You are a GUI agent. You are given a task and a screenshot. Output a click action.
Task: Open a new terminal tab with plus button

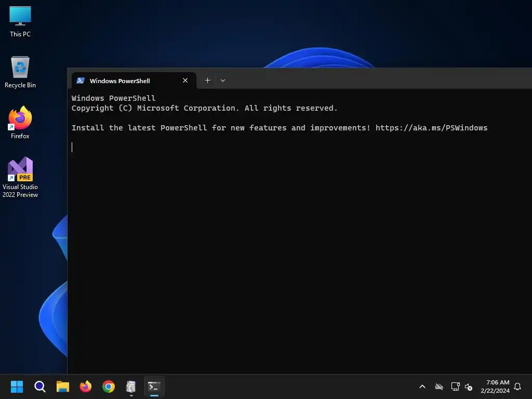pyautogui.click(x=208, y=81)
